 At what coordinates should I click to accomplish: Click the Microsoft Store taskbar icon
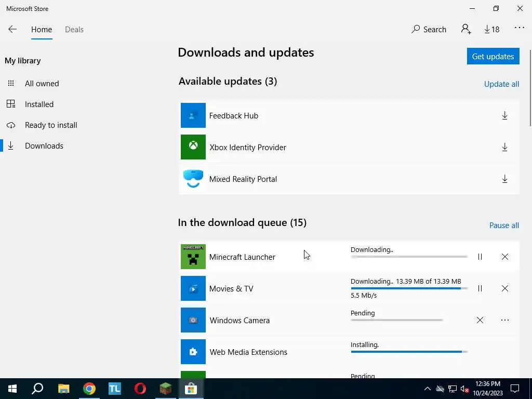(x=191, y=389)
